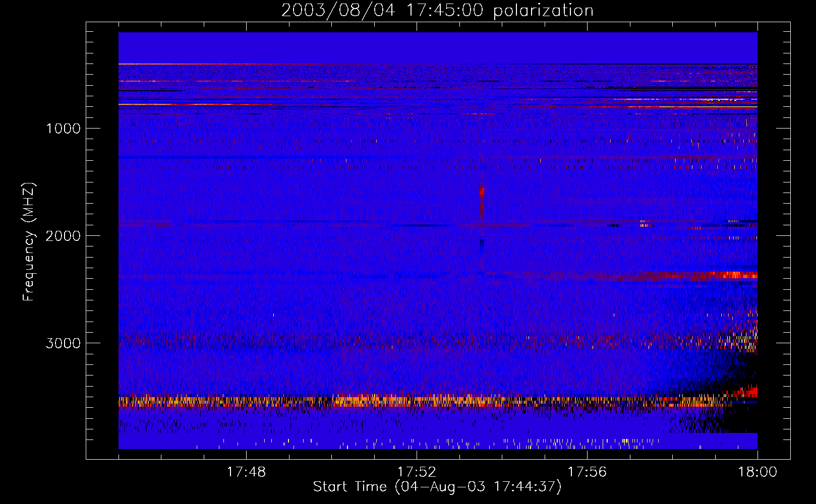Click the red vertical burst near 1600 MHz
The width and height of the screenshot is (816, 504).
[482, 201]
